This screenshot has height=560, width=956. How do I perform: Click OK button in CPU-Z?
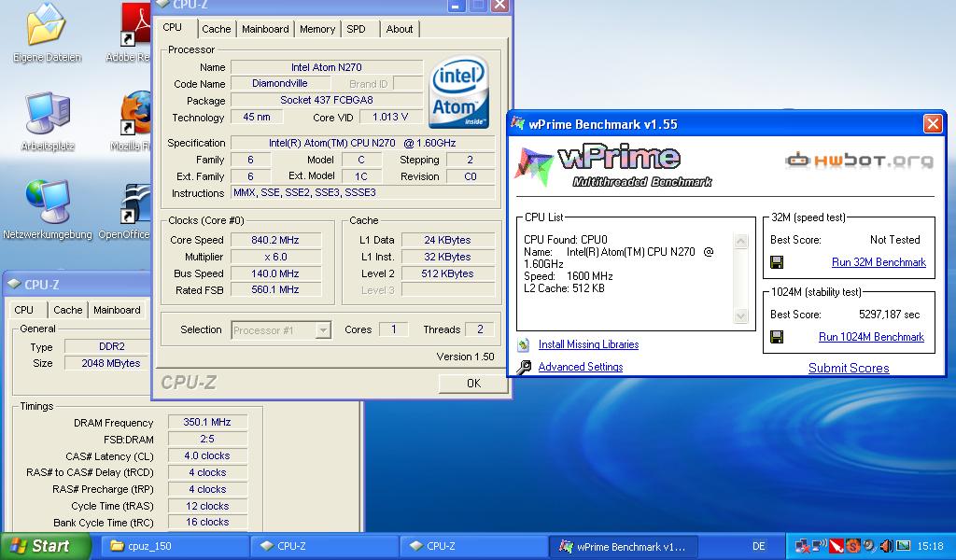473,384
